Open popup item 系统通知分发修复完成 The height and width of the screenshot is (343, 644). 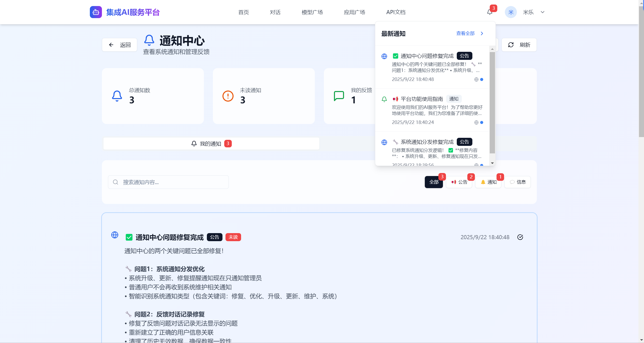(x=432, y=149)
